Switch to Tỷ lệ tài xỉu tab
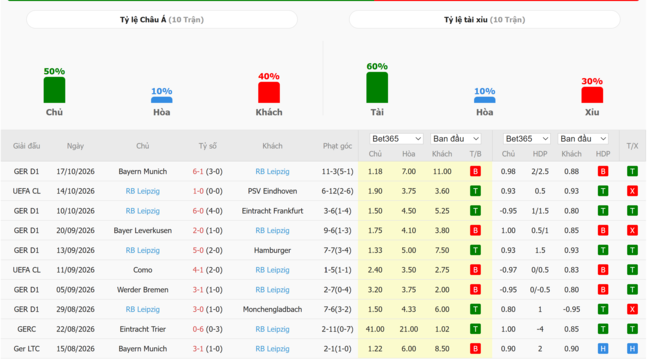The height and width of the screenshot is (362, 650). point(485,19)
